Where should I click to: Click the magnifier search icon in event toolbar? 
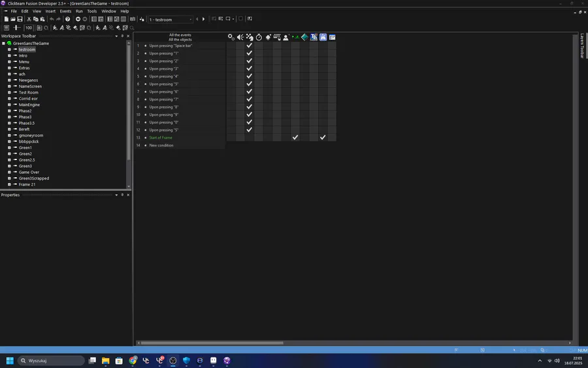pyautogui.click(x=131, y=27)
